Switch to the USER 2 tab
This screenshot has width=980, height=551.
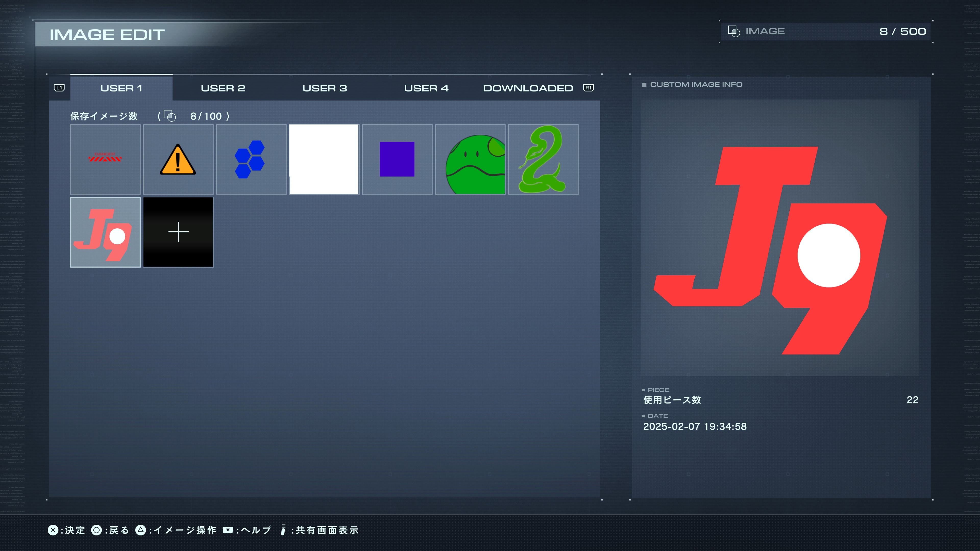[x=223, y=88]
